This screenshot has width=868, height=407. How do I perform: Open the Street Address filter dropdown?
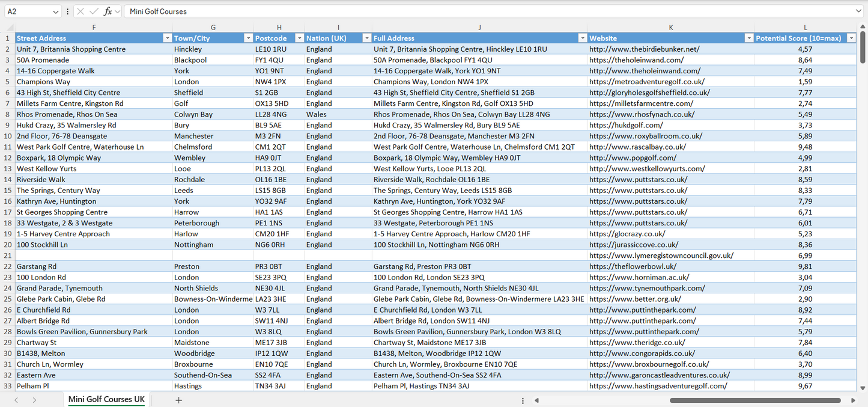coord(168,38)
